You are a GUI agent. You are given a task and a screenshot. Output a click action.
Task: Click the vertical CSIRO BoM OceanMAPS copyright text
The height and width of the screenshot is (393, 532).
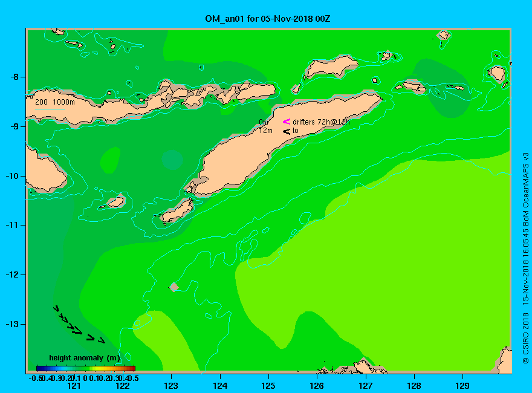(x=525, y=258)
